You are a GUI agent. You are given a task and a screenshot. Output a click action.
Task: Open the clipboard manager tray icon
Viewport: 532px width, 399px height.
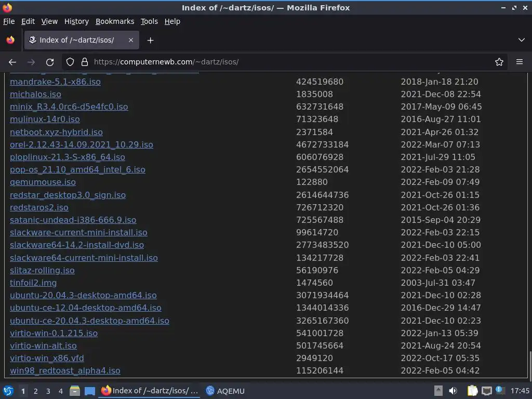(472, 391)
